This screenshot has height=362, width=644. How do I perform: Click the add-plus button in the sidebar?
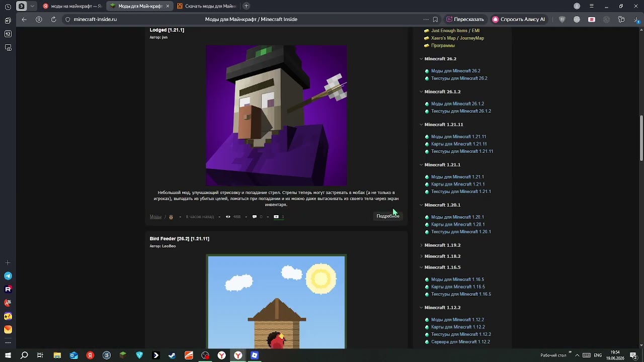(x=8, y=262)
